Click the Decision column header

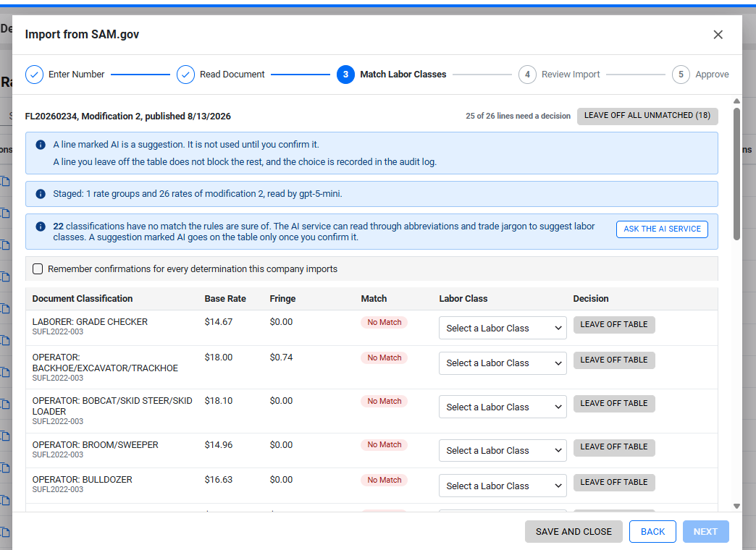tap(591, 299)
